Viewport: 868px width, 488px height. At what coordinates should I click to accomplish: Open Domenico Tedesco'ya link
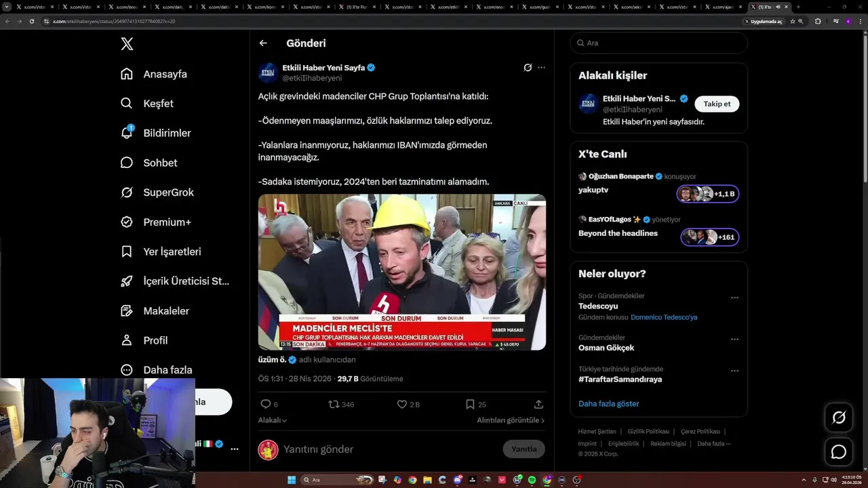click(x=664, y=317)
